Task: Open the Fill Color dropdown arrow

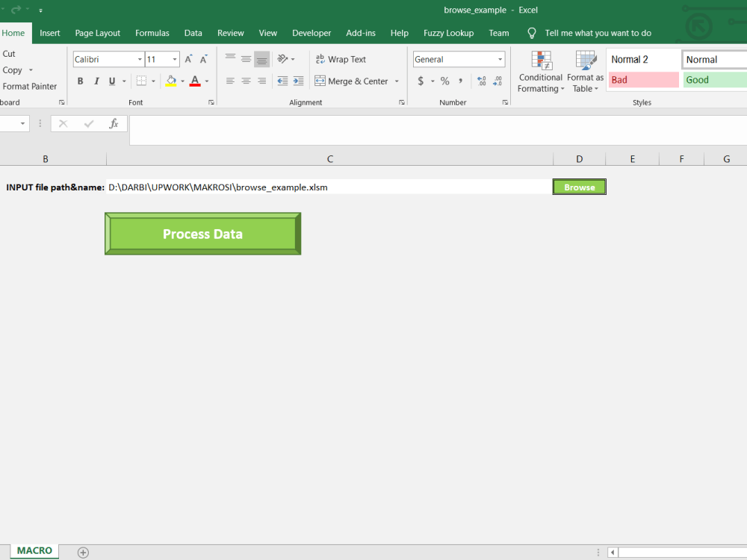Action: [182, 81]
